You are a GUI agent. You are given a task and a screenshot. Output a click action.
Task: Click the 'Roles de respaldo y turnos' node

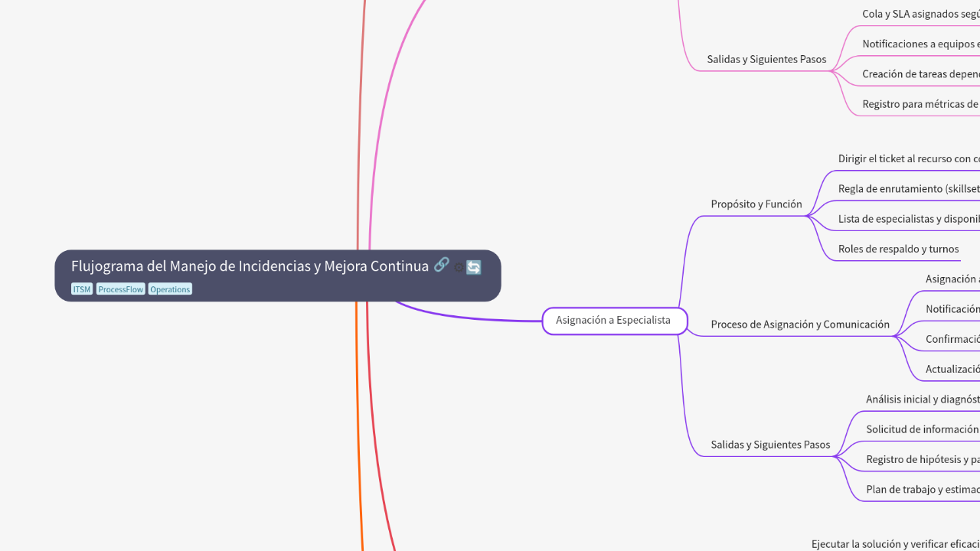pyautogui.click(x=900, y=249)
